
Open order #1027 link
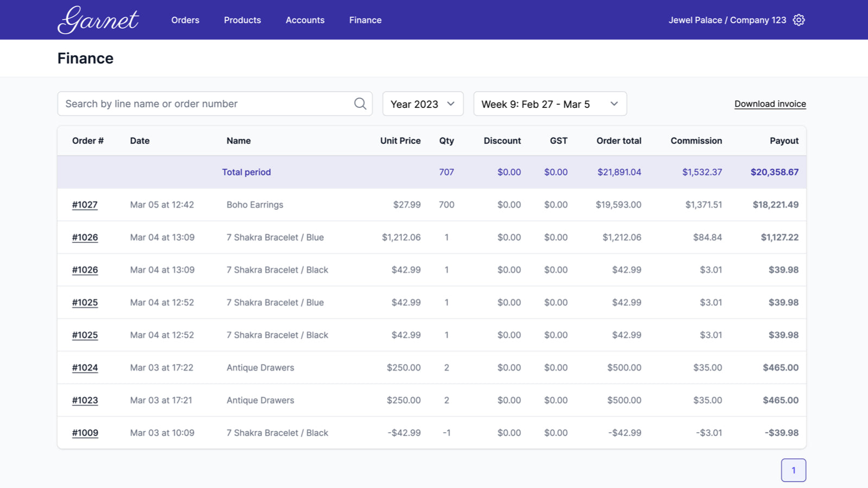point(85,204)
